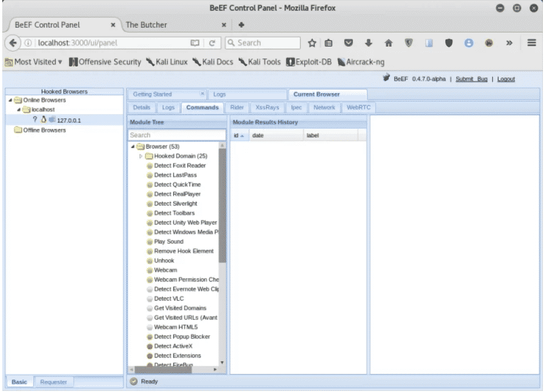The width and height of the screenshot is (544, 392).
Task: Click the Firefox back navigation arrow
Action: coord(12,43)
